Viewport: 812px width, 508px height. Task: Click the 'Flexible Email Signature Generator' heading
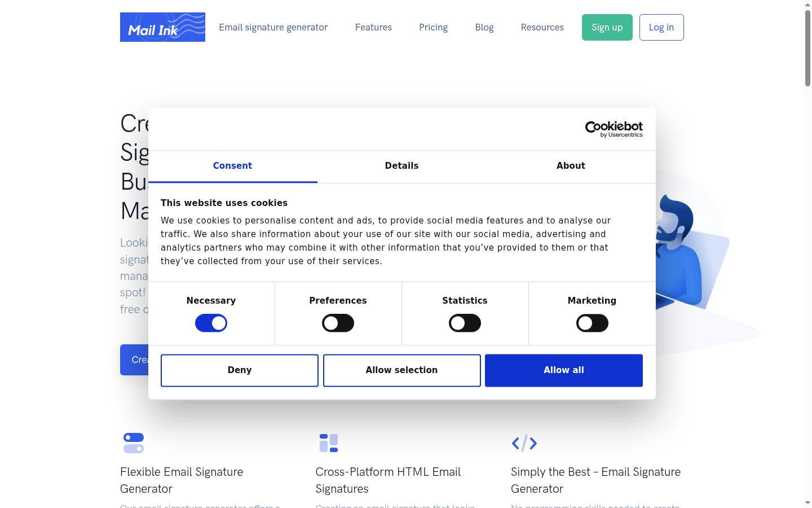[x=182, y=480]
